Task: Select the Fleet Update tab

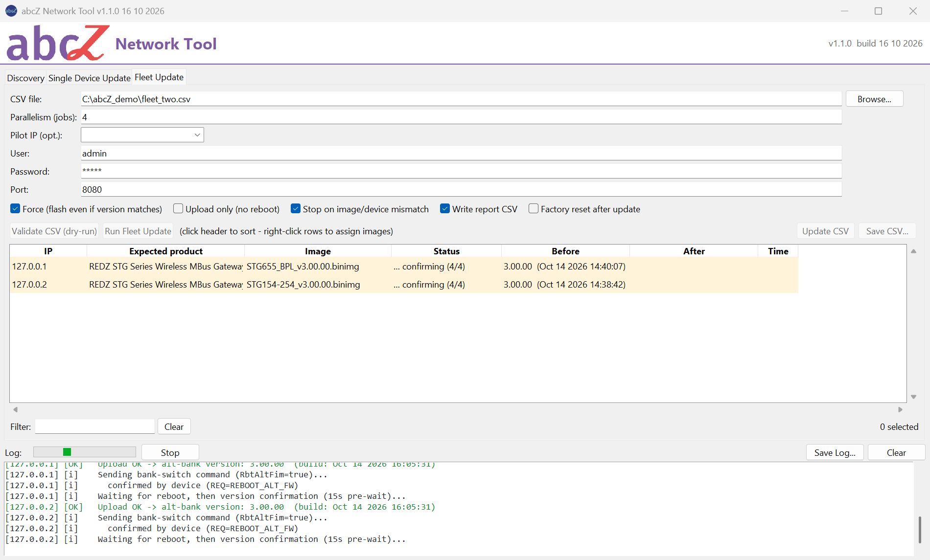Action: (x=159, y=77)
